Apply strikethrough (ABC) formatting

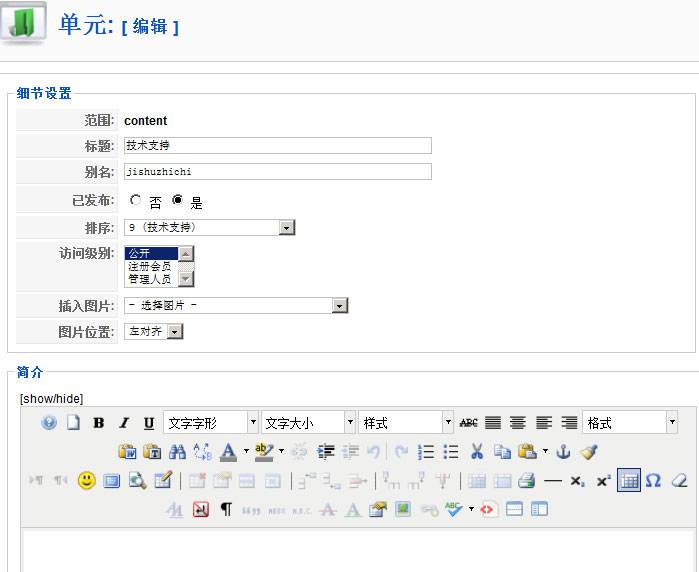(x=468, y=423)
